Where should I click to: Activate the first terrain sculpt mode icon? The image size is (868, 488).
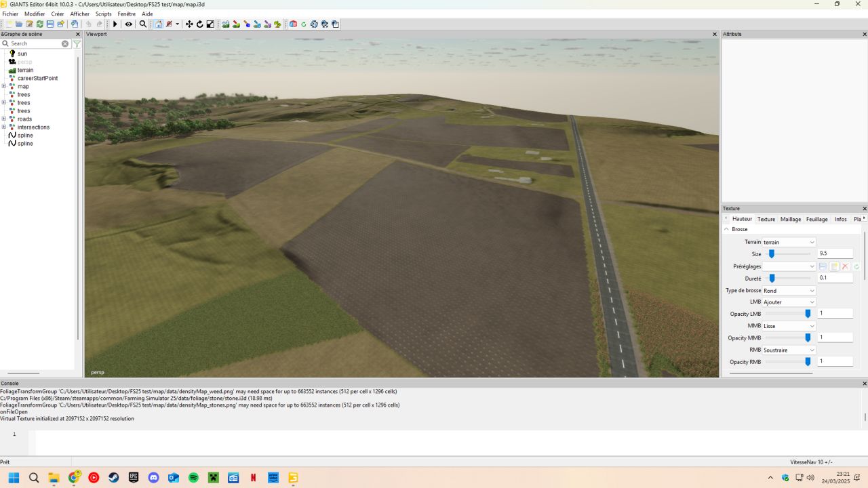[x=226, y=24]
